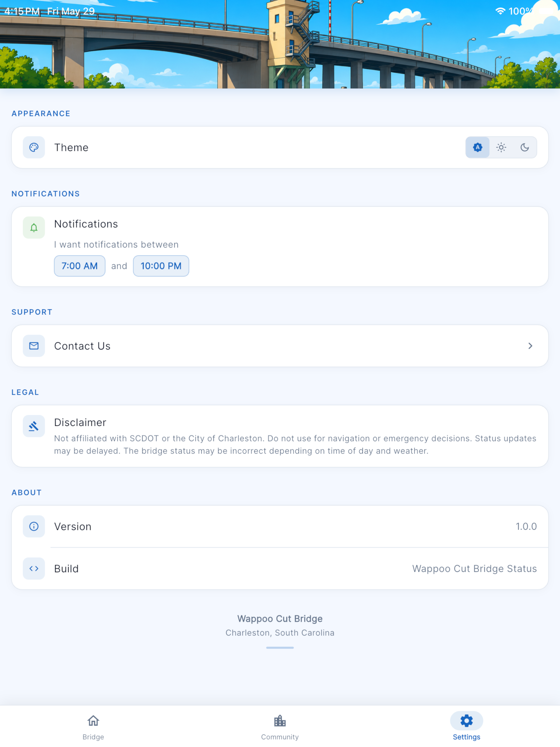Image resolution: width=560 pixels, height=747 pixels.
Task: Click "I want notifications between" text
Action: click(x=116, y=245)
